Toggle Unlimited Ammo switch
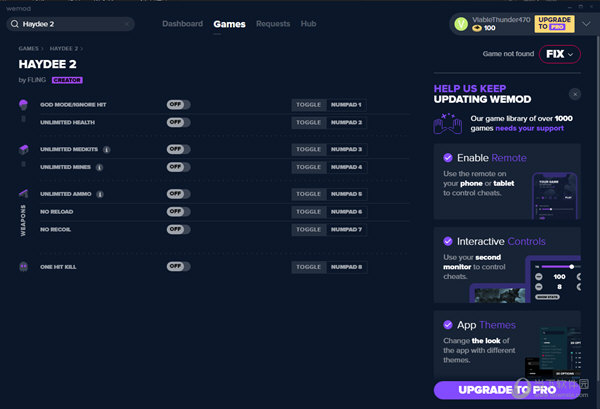600x409 pixels. (x=178, y=194)
